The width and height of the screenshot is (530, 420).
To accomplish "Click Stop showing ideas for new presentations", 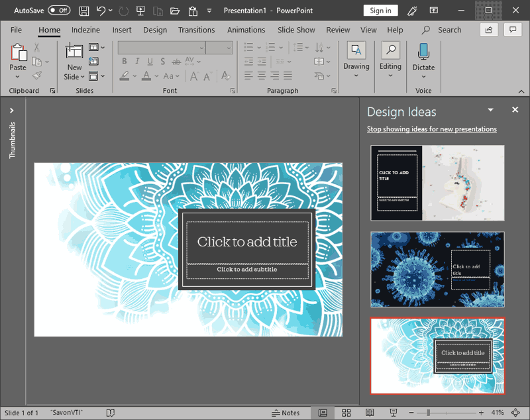I will pyautogui.click(x=432, y=129).
